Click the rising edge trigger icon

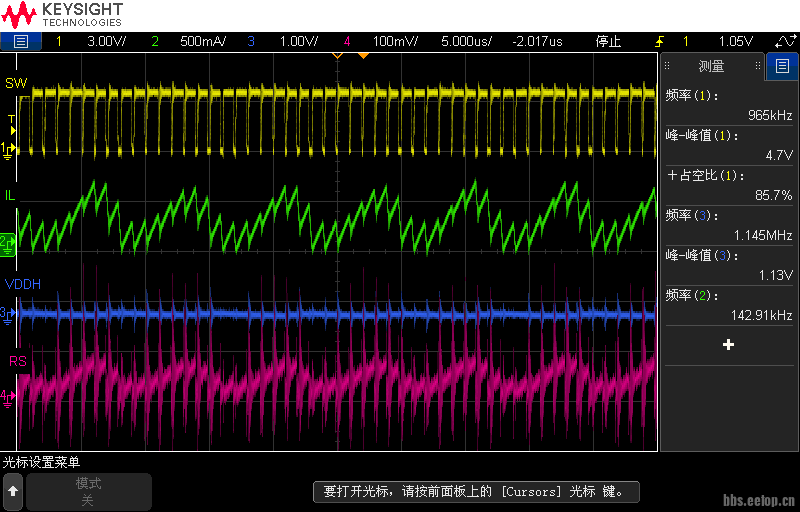point(660,41)
